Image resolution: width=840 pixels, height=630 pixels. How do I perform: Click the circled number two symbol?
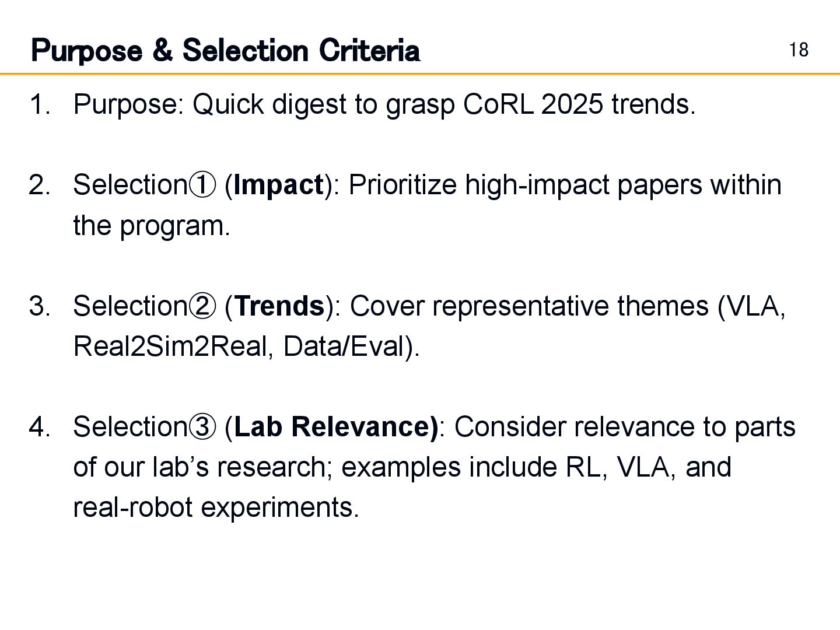click(x=202, y=306)
